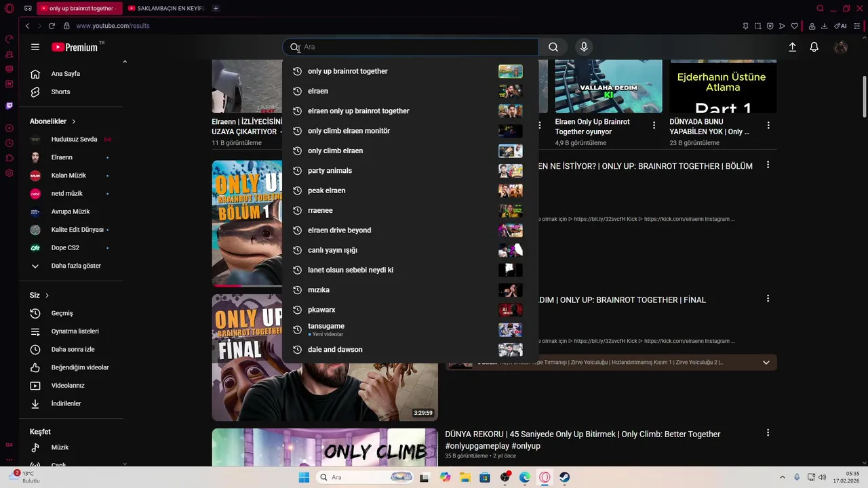Open the Easy Setup sliders icon
This screenshot has height=488, width=868.
tap(856, 26)
